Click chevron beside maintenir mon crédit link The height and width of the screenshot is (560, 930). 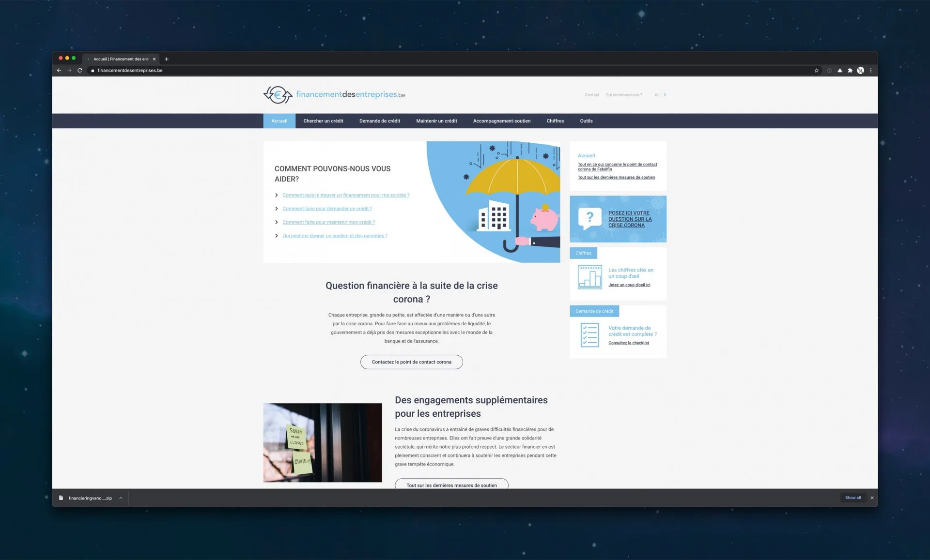[x=277, y=222]
